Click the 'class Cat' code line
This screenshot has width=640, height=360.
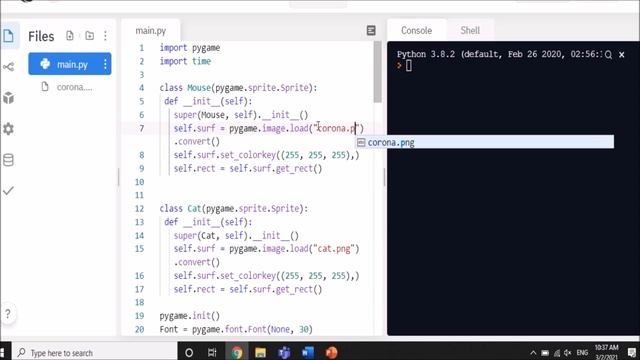233,209
